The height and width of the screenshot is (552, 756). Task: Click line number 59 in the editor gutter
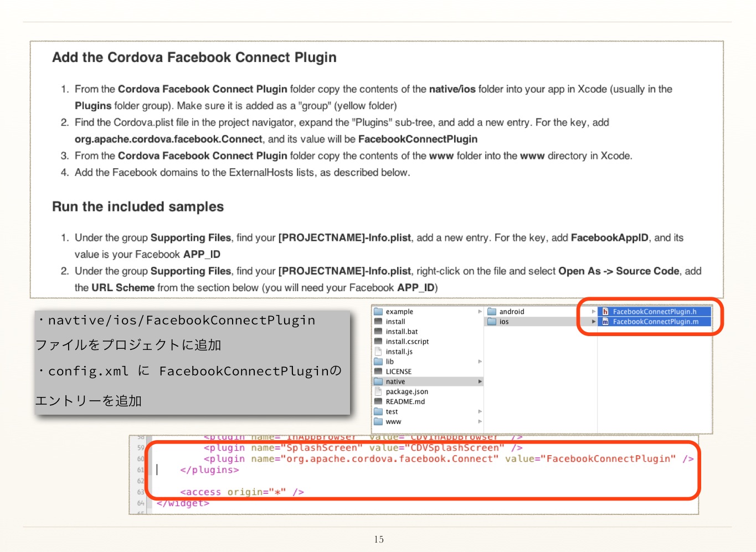pos(141,448)
